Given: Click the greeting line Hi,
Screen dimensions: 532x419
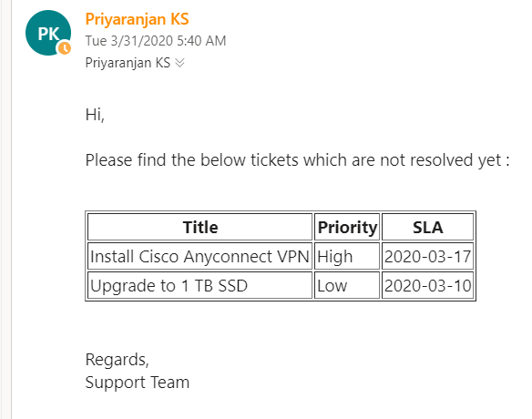Looking at the screenshot, I should (95, 115).
